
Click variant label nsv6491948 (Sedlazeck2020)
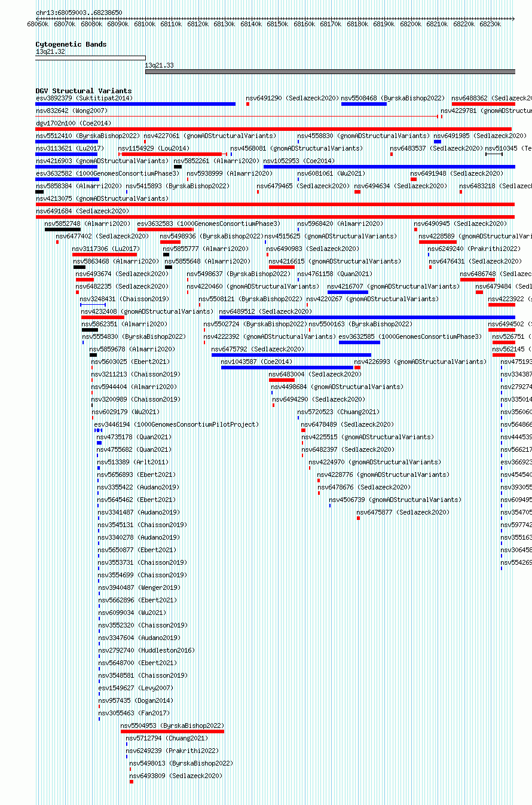coord(457,173)
